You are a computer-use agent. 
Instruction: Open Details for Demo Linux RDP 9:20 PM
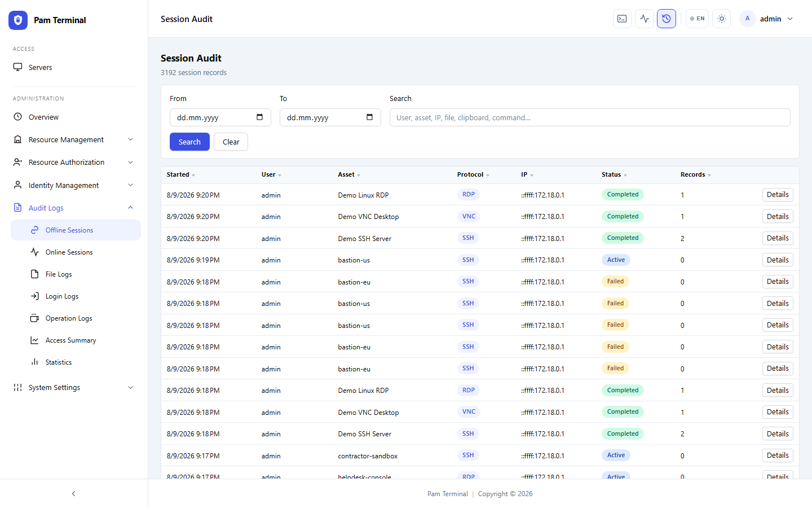pyautogui.click(x=778, y=195)
